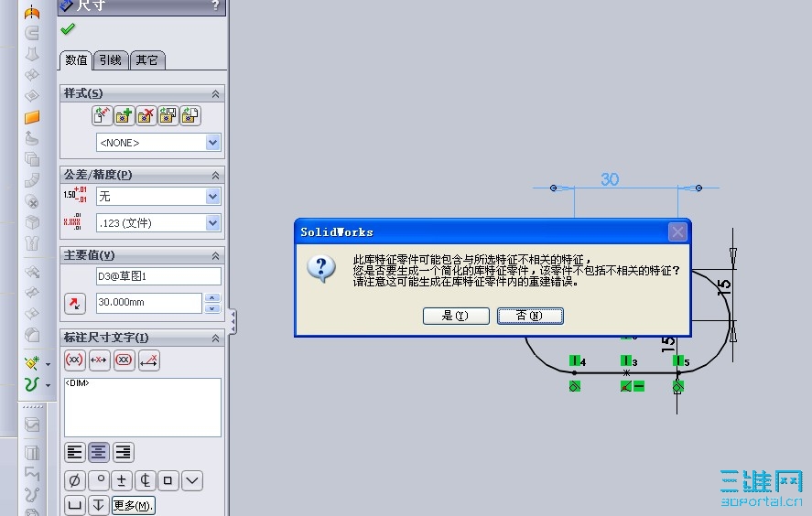Viewport: 812px width, 516px height.
Task: Select center justify text alignment
Action: pos(98,452)
